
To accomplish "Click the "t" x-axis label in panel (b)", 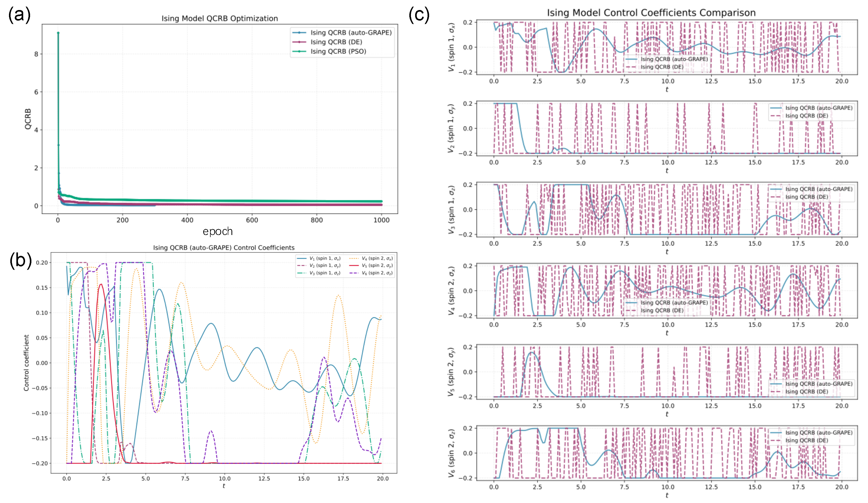I will (224, 486).
